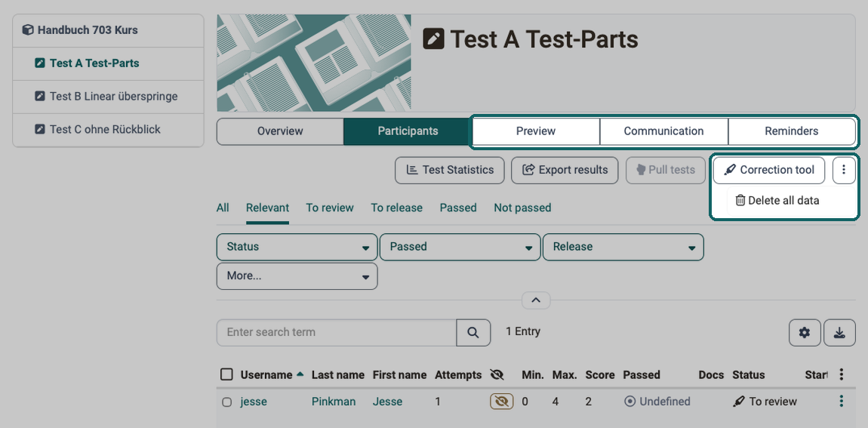Screen dimensions: 868x428
Task: Click the highlighter icon on Correction tool
Action: point(730,170)
